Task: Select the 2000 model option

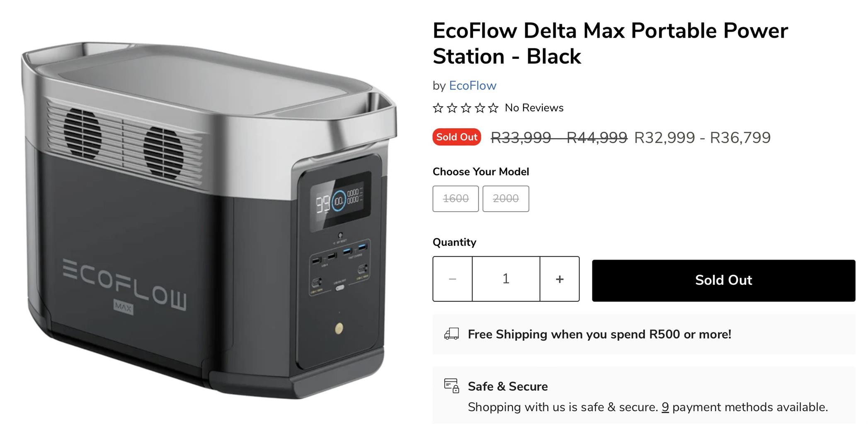Action: [506, 199]
